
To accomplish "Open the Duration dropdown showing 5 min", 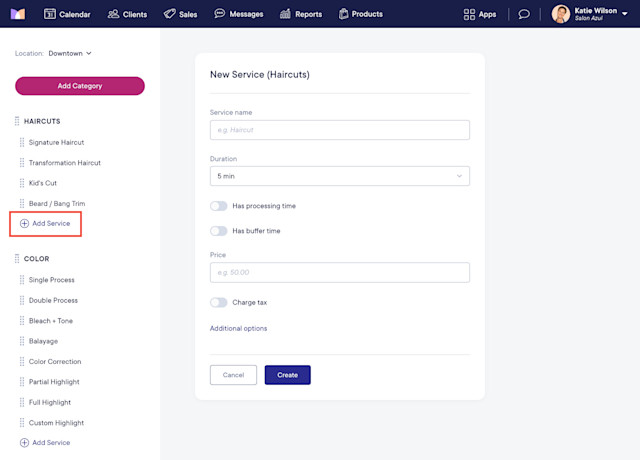I will click(340, 176).
